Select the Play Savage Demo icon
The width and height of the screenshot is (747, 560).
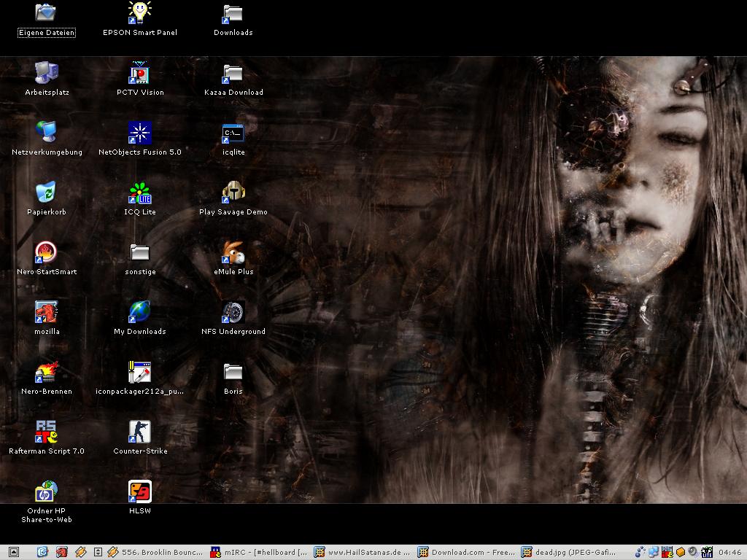pos(233,193)
